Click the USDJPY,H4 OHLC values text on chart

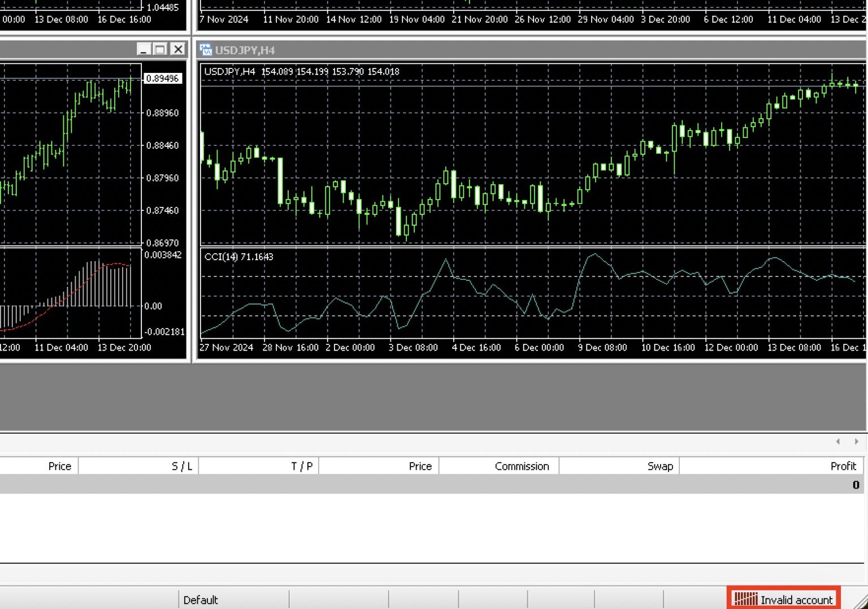coord(330,72)
